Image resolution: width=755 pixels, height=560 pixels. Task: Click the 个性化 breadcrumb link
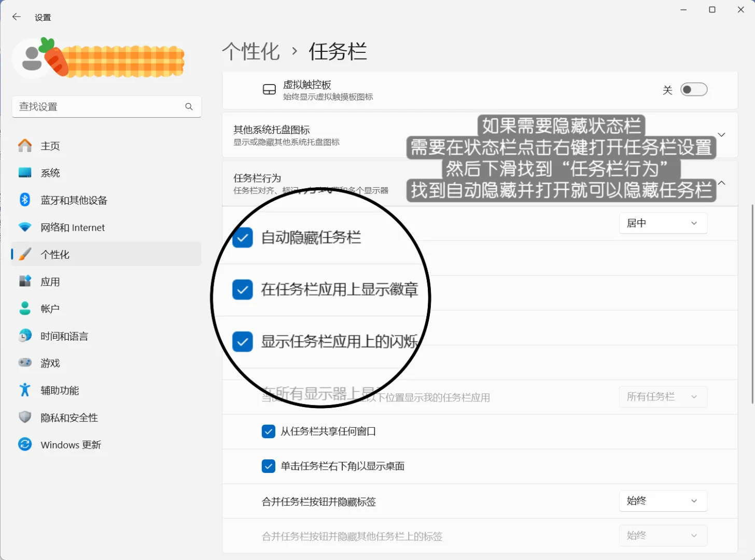pyautogui.click(x=251, y=51)
